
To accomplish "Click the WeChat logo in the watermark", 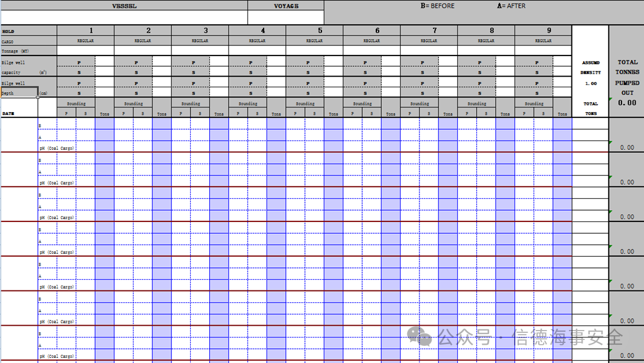I will pos(419,336).
